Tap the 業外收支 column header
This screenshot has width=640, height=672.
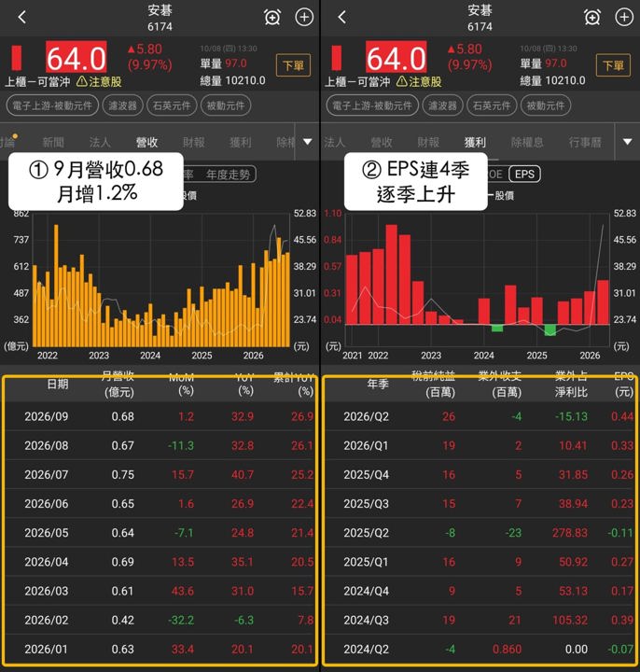coord(500,384)
